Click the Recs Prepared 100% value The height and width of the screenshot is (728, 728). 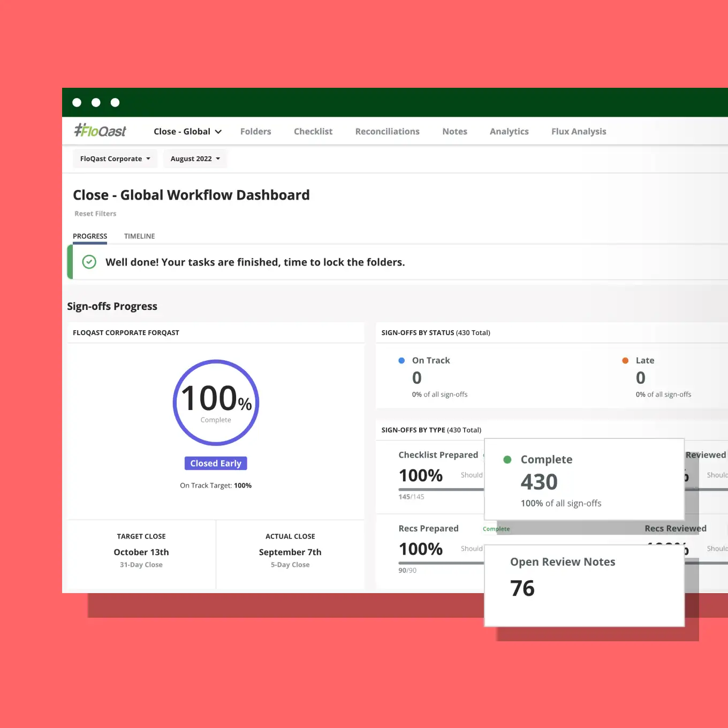pyautogui.click(x=421, y=549)
